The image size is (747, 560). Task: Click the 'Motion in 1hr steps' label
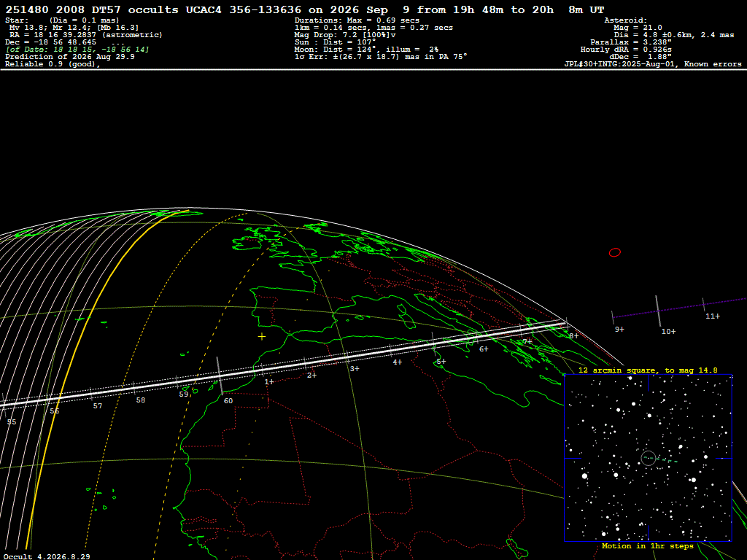click(648, 546)
